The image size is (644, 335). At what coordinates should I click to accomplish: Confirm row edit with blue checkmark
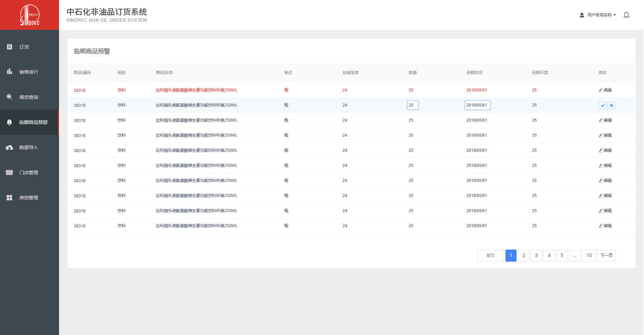[602, 106]
